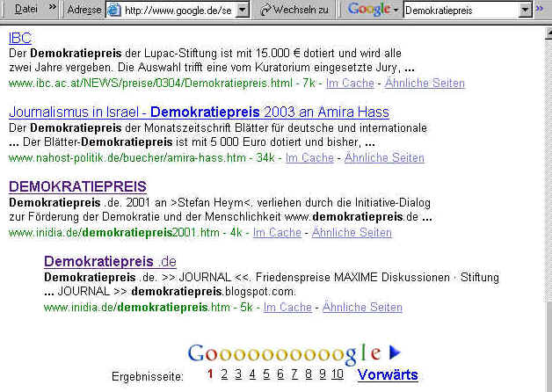Click the Google toolbar logo
The height and width of the screenshot is (392, 552).
368,9
